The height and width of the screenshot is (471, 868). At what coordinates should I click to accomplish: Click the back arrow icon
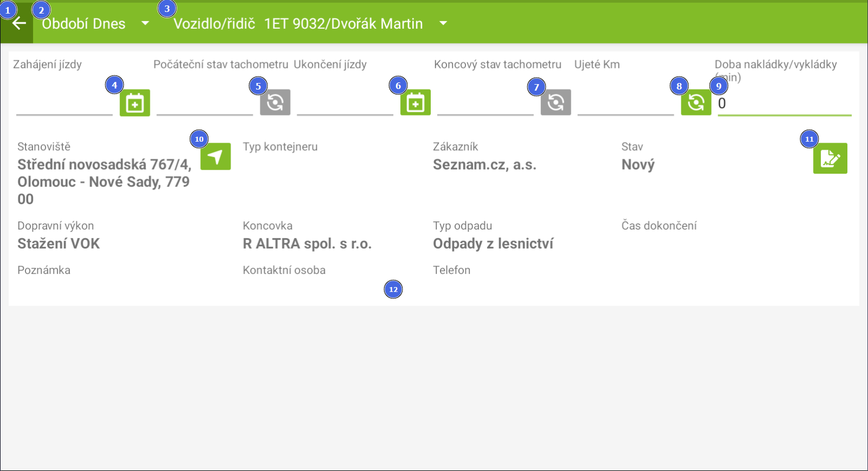coord(19,23)
